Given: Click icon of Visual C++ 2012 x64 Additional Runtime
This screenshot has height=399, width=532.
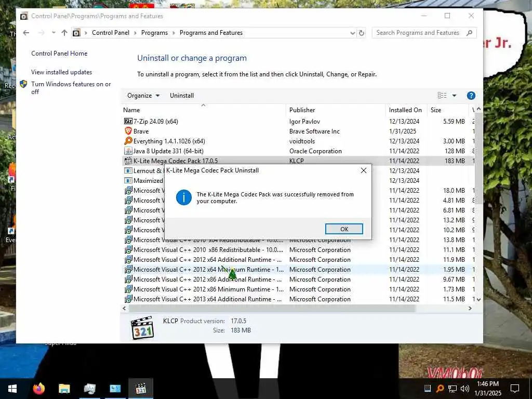Looking at the screenshot, I should coord(128,259).
